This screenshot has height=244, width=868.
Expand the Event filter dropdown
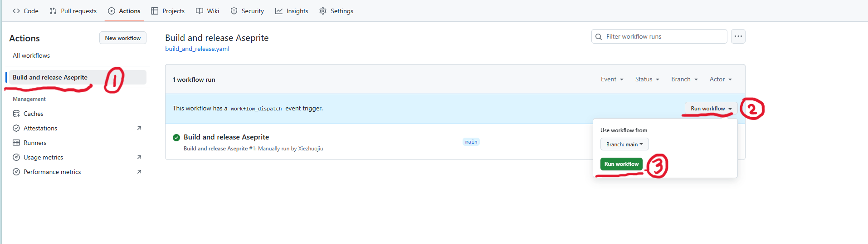pos(612,79)
